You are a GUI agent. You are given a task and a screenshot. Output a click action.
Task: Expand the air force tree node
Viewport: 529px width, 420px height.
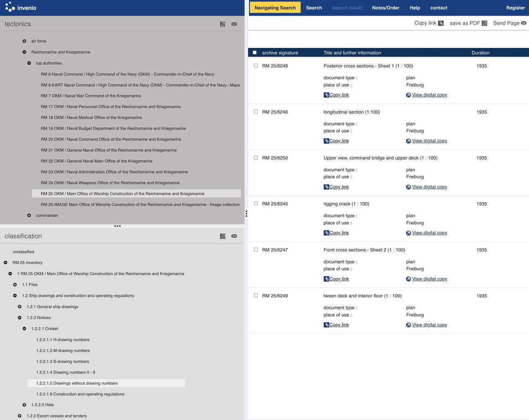pos(24,41)
